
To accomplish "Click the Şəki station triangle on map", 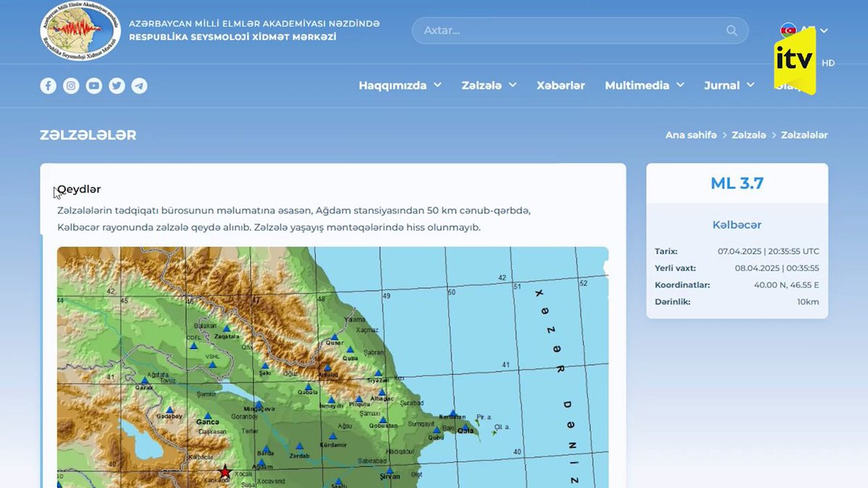I will pos(265,365).
